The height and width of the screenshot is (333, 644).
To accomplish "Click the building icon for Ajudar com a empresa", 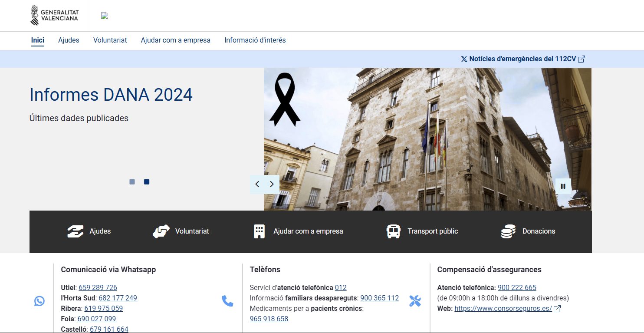I will coord(259,231).
